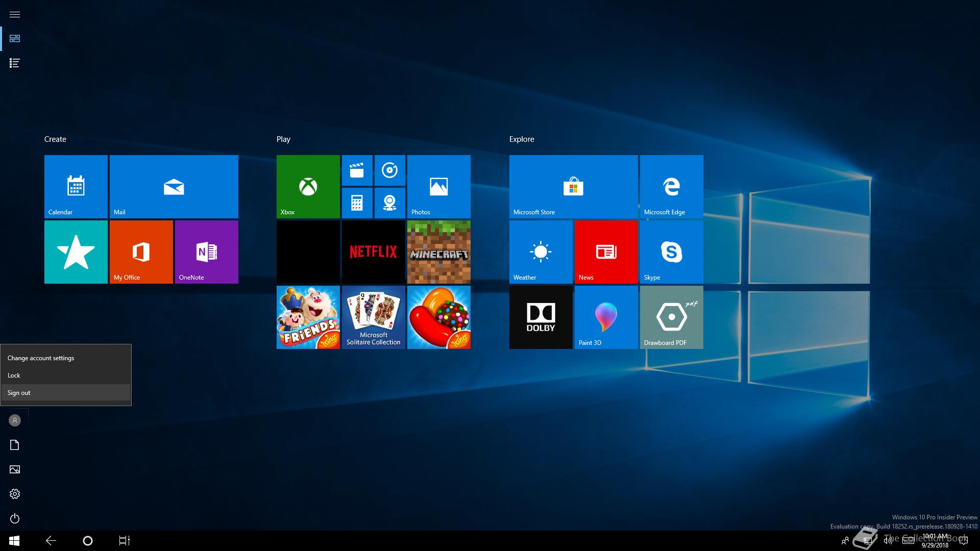Image resolution: width=980 pixels, height=551 pixels.
Task: Launch the Netflix tile
Action: pos(373,252)
